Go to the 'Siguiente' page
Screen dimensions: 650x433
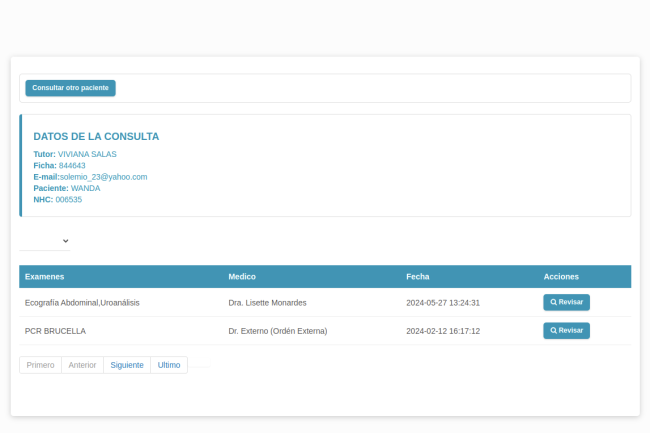[x=127, y=365]
